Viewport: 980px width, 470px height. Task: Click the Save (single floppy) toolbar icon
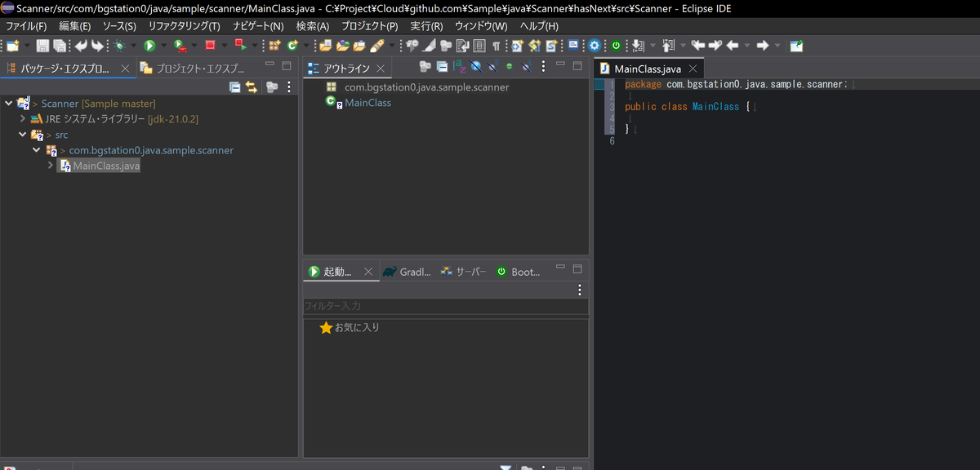(42, 46)
